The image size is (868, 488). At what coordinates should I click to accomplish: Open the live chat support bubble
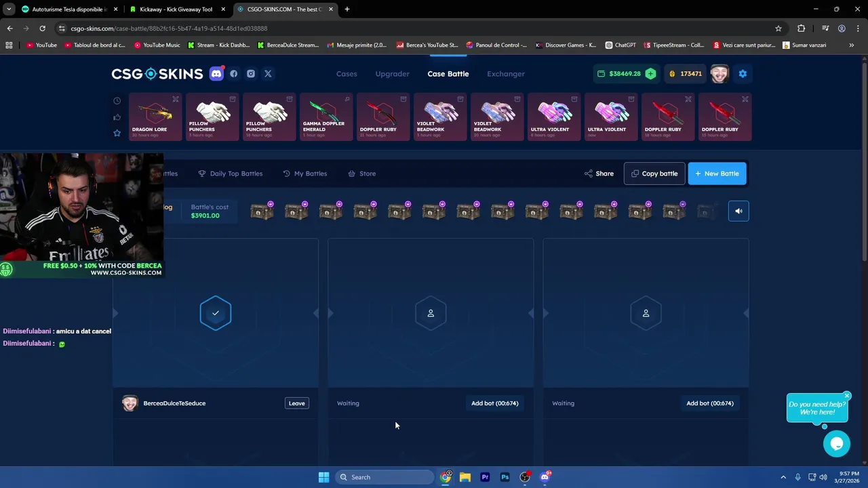pyautogui.click(x=837, y=443)
